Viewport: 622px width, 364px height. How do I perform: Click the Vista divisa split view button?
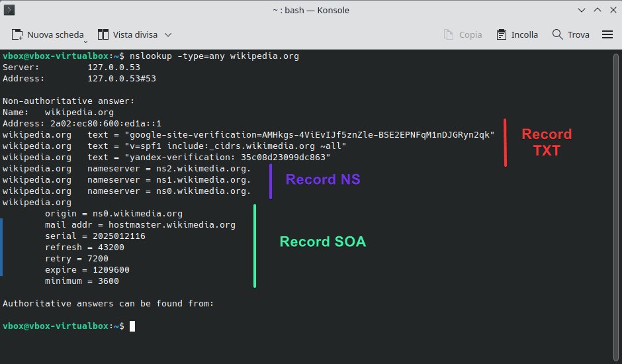[x=127, y=35]
